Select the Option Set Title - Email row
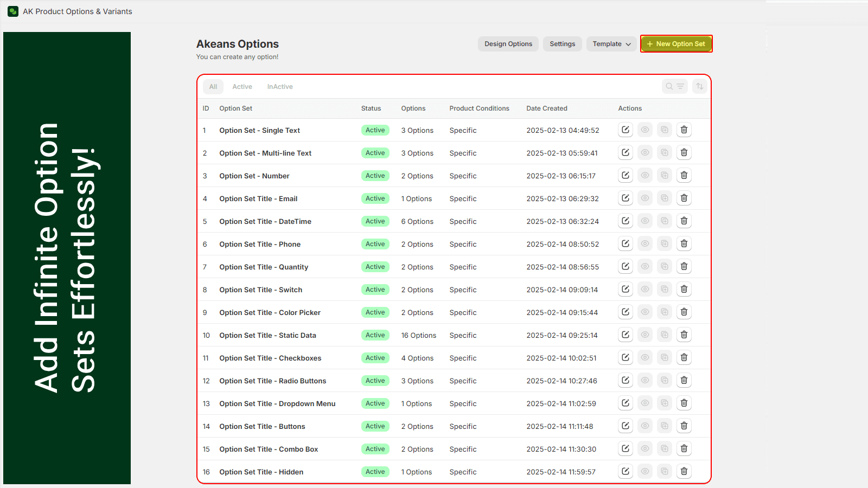Screen dimensions: 868x488 (258, 198)
